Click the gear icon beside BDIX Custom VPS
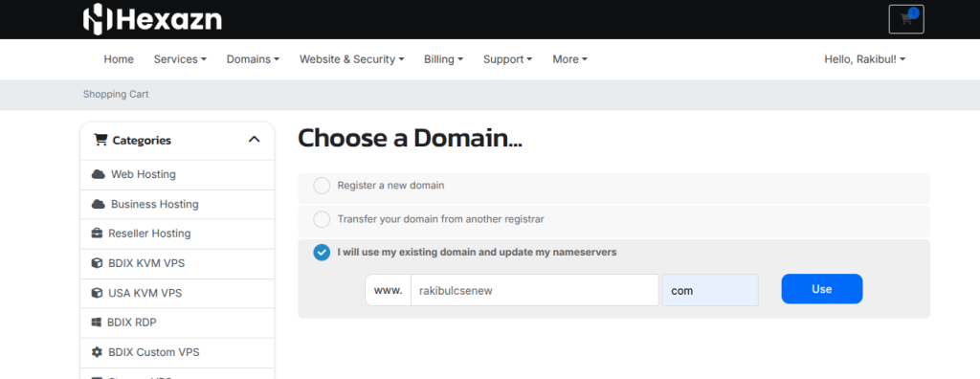 [x=97, y=352]
